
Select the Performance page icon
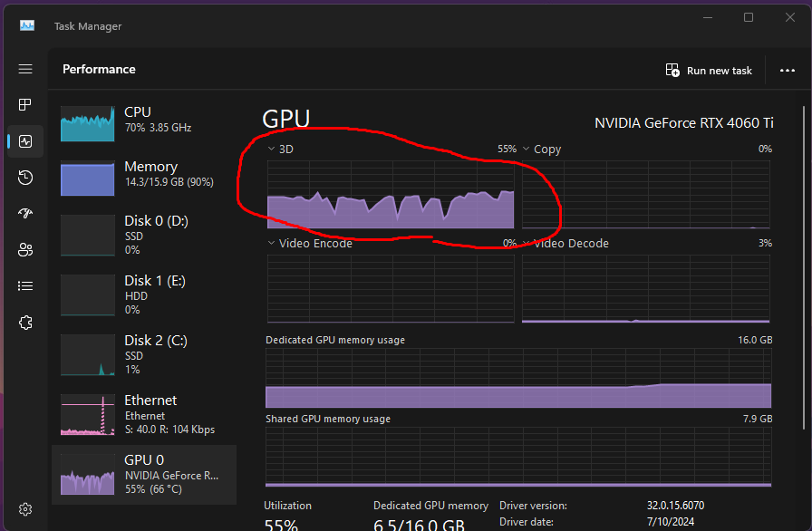pyautogui.click(x=25, y=141)
